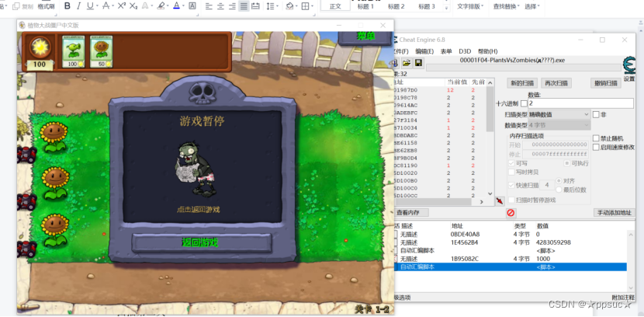Select the 对齐 radio button
644x317 pixels.
pyautogui.click(x=559, y=181)
